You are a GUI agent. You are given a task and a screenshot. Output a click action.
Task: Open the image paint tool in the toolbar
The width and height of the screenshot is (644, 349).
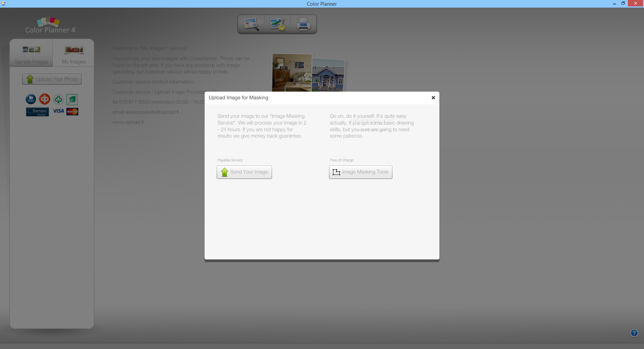coord(277,24)
